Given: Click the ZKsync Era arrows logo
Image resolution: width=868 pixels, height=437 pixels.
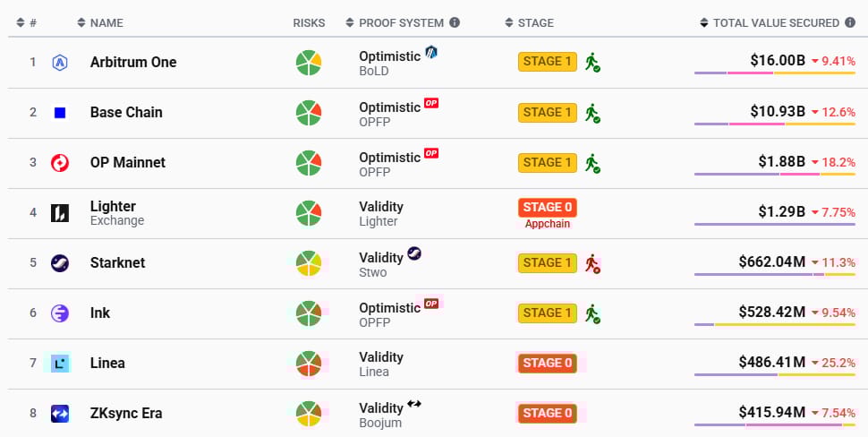Looking at the screenshot, I should [x=60, y=413].
